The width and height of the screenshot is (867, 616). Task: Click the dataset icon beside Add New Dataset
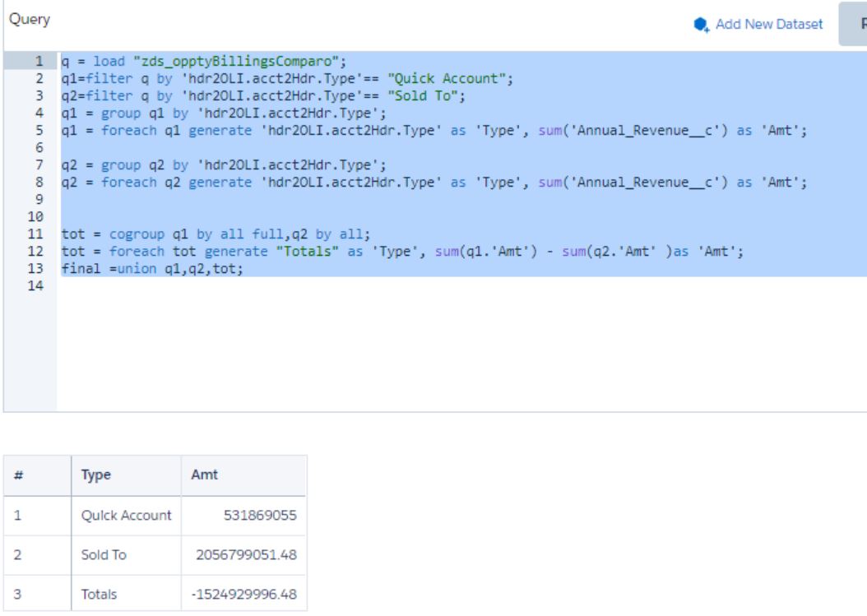(x=701, y=25)
